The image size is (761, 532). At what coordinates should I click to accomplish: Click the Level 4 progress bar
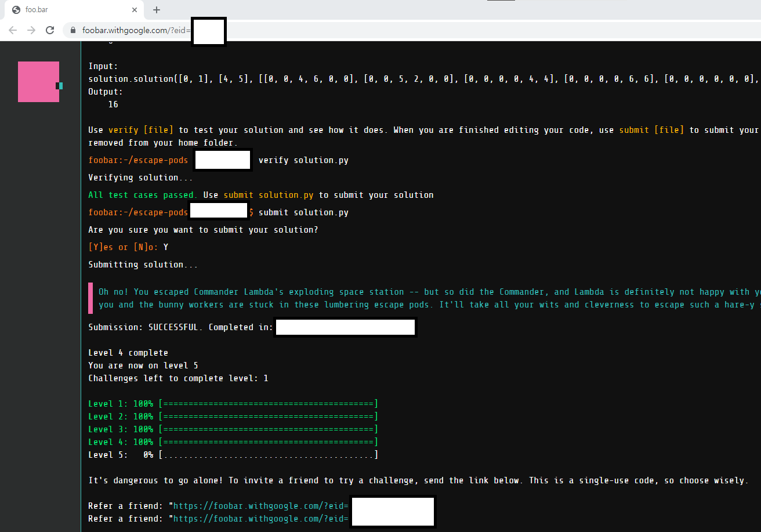point(268,442)
